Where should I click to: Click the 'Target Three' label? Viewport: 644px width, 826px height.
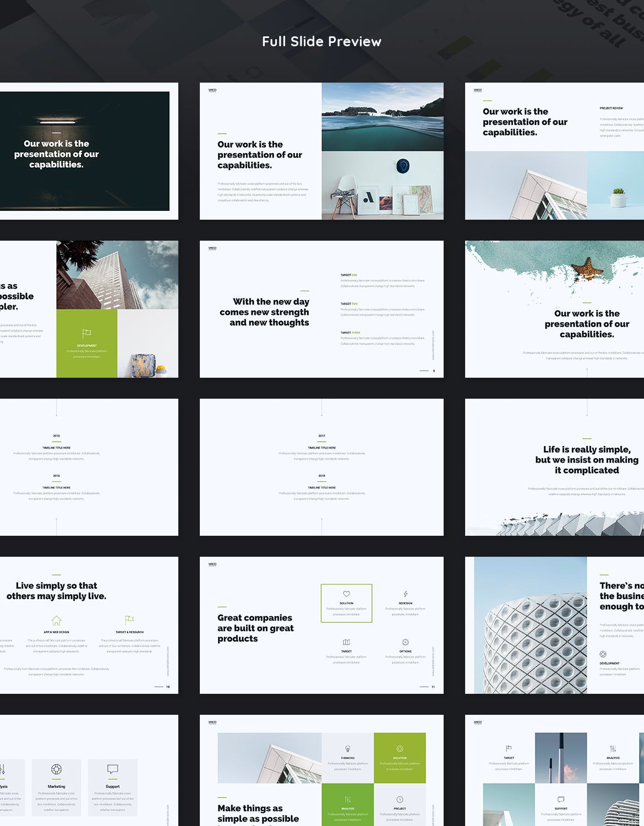(350, 333)
